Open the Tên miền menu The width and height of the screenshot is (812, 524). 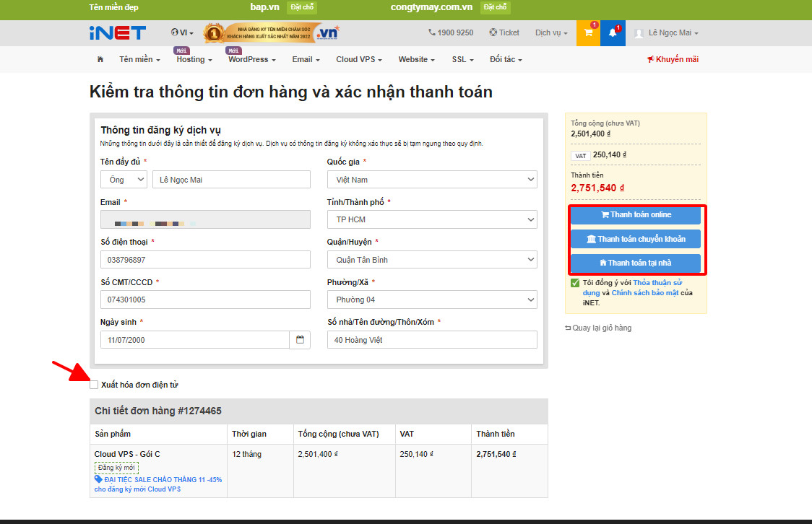pyautogui.click(x=140, y=59)
